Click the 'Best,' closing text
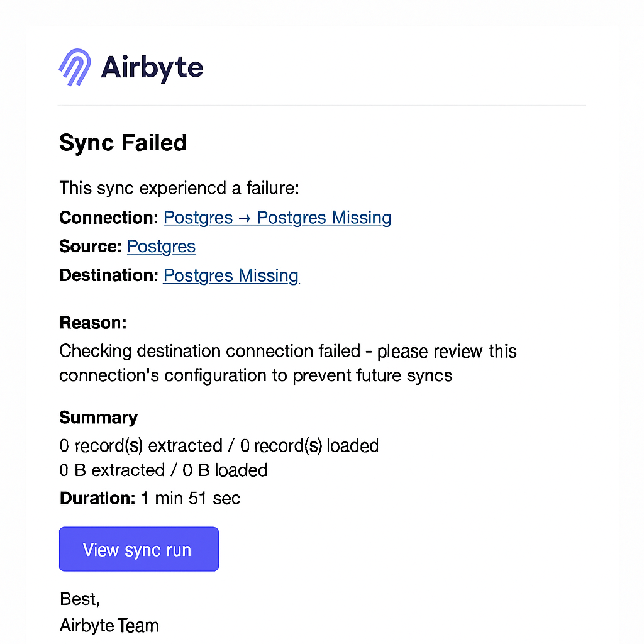 coord(79,599)
